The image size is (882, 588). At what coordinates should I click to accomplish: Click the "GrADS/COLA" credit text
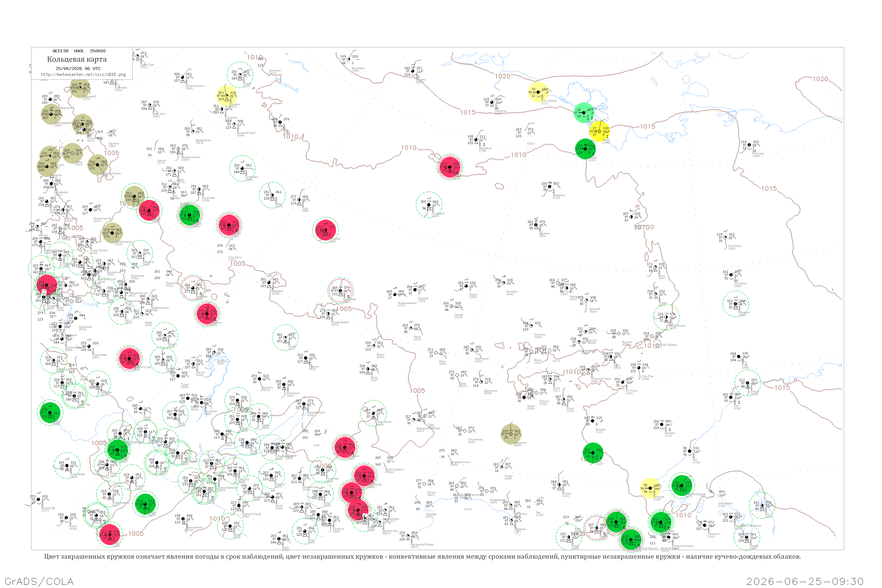tap(39, 582)
